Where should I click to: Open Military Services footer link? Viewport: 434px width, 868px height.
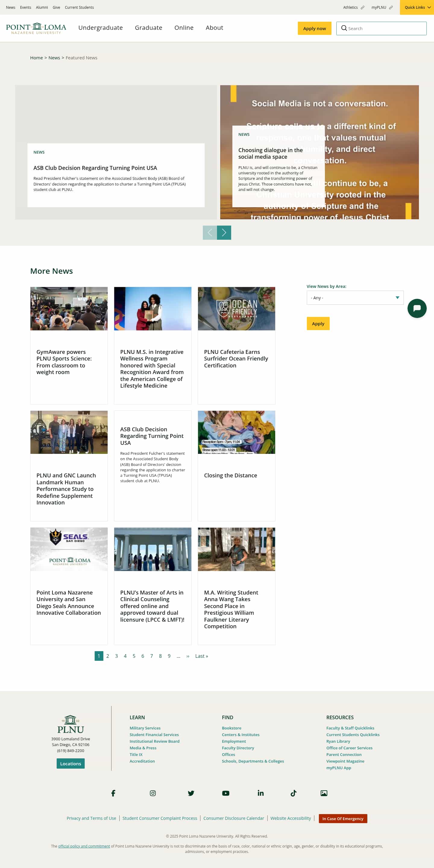coord(145,728)
